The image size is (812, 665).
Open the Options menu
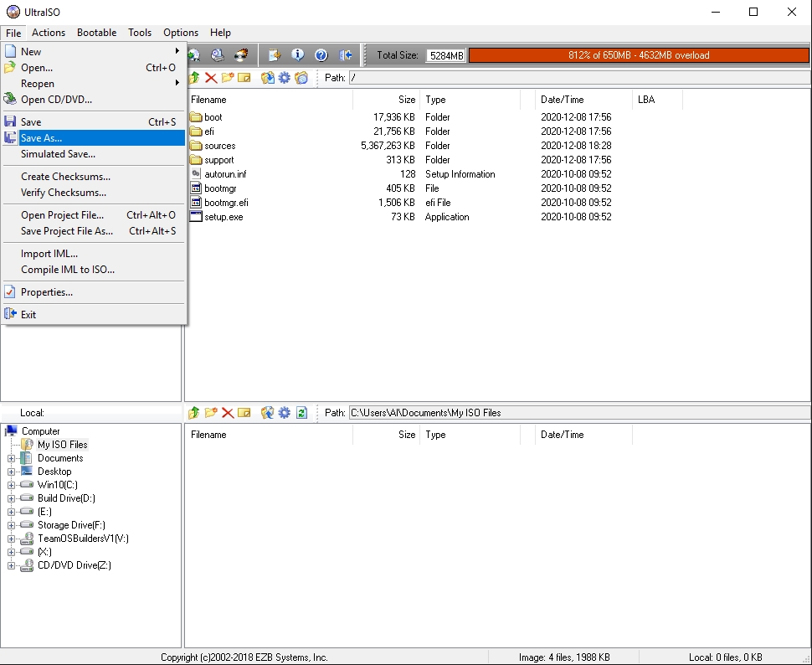point(181,33)
